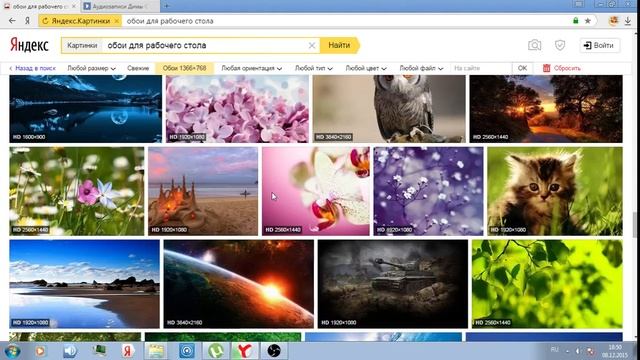The width and height of the screenshot is (640, 360).
Task: Open the Yandex home 'Я' toolbar button
Action: click(x=27, y=20)
